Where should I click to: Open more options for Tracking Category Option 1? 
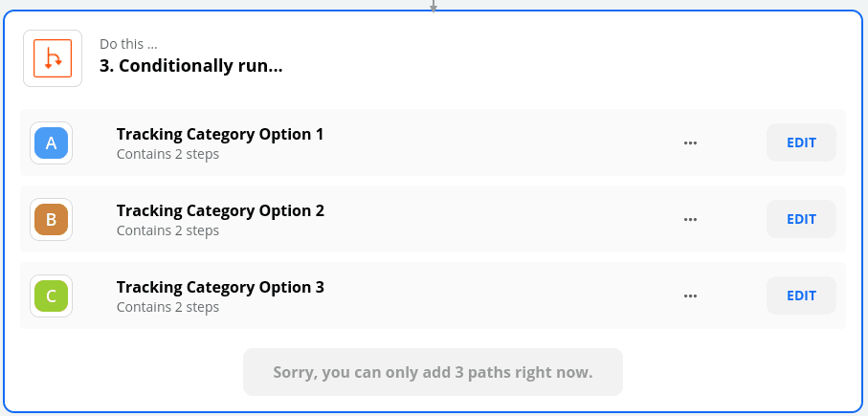[691, 143]
